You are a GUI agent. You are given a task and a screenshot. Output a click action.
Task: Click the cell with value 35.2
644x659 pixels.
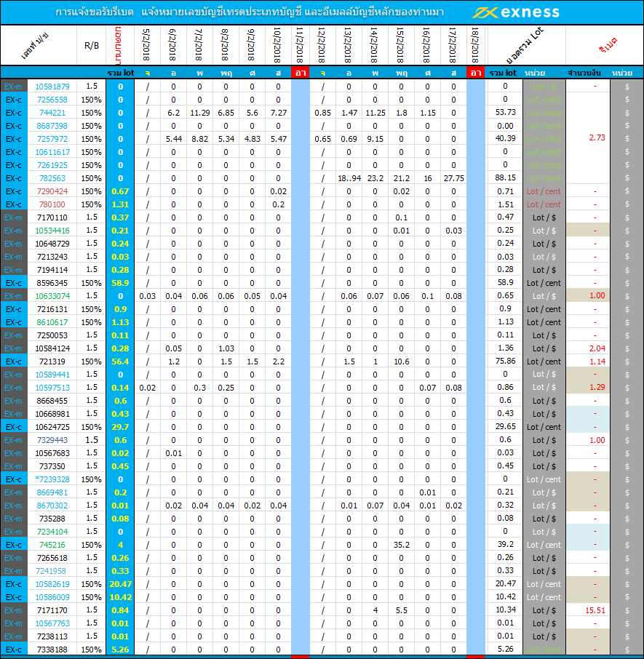[402, 545]
